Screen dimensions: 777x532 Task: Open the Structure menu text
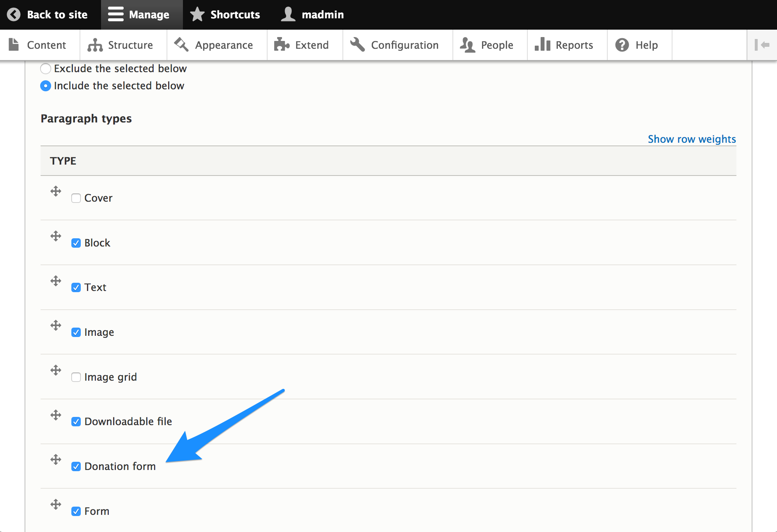[x=130, y=45]
